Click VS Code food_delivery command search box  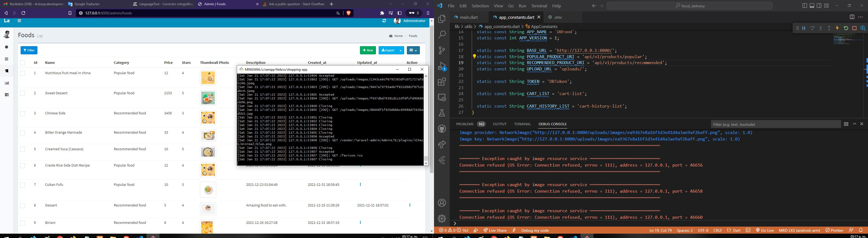[690, 6]
